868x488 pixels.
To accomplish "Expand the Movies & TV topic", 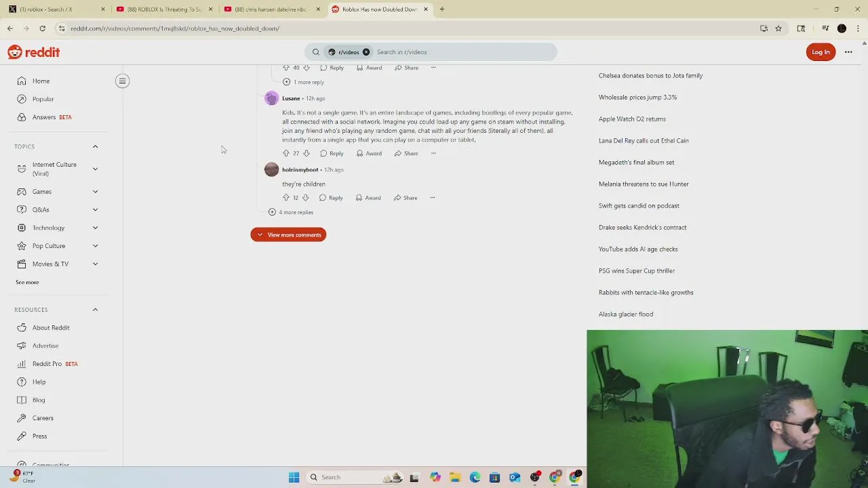I will (x=95, y=264).
